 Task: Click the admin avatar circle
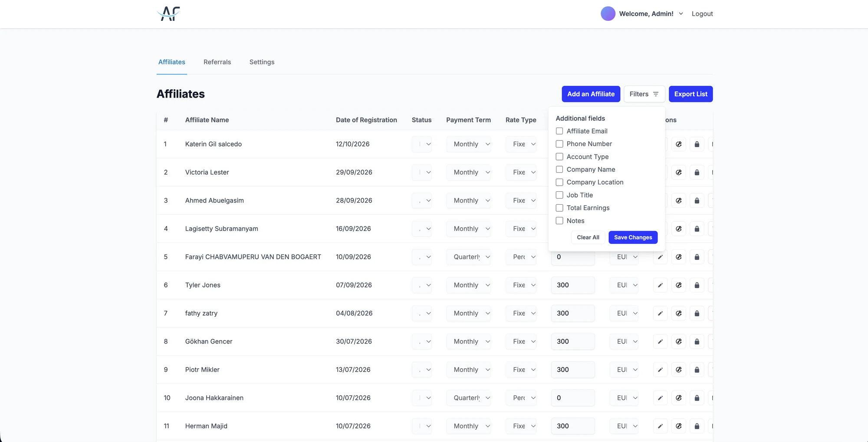tap(608, 13)
